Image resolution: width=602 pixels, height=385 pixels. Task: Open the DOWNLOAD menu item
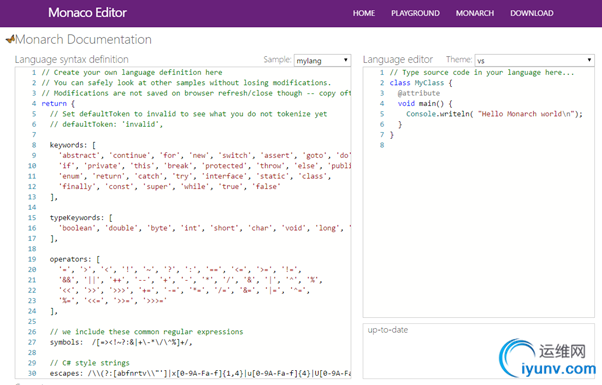(532, 13)
